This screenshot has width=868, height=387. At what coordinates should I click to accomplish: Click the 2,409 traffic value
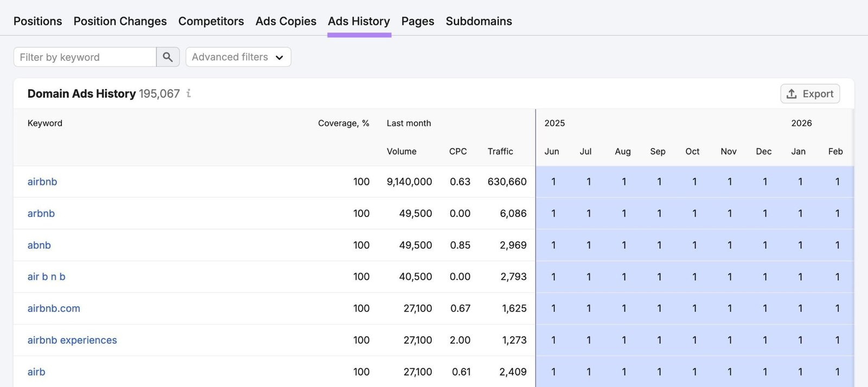(x=513, y=372)
